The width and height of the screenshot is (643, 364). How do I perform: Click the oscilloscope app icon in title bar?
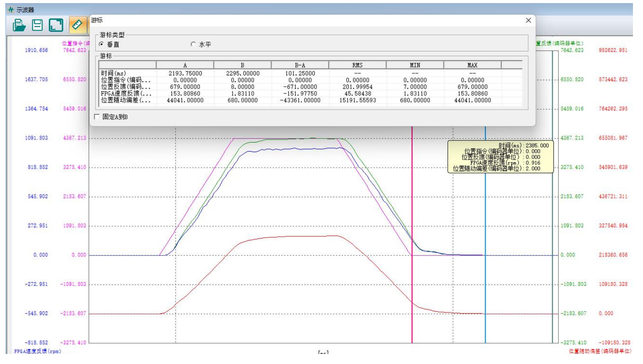(11, 10)
